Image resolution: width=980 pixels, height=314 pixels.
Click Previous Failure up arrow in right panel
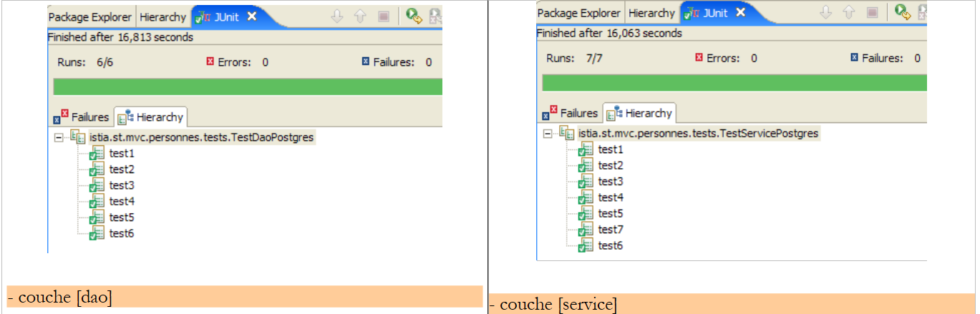click(850, 12)
